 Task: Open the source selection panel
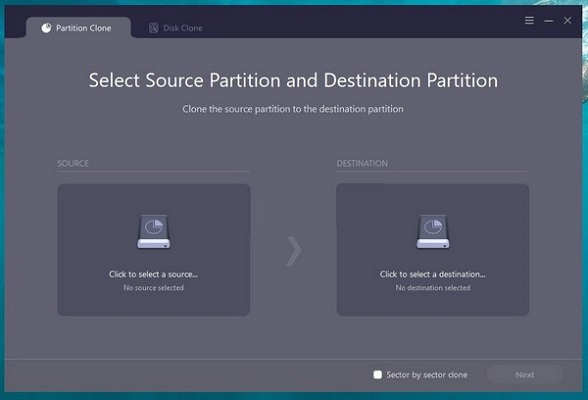(x=154, y=250)
